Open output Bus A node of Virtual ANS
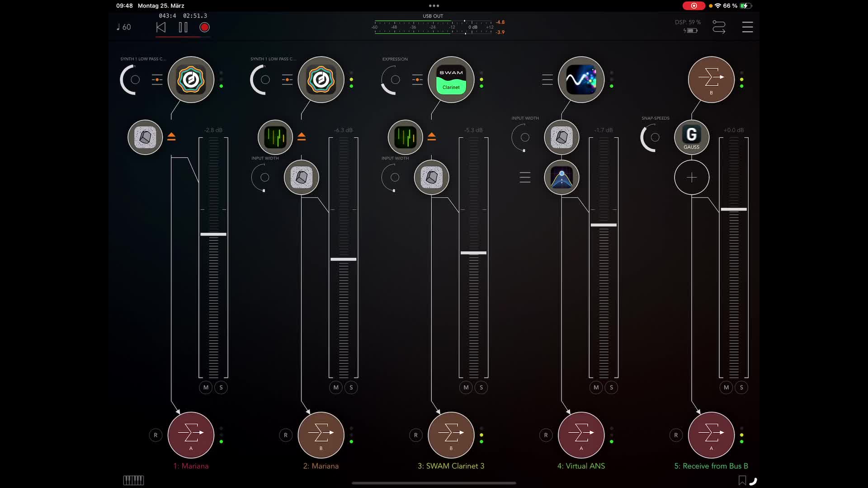 [x=581, y=435]
